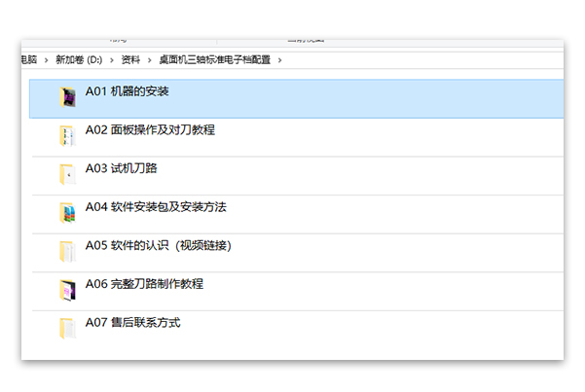Jump to 电脑 in the address bar

click(29, 60)
